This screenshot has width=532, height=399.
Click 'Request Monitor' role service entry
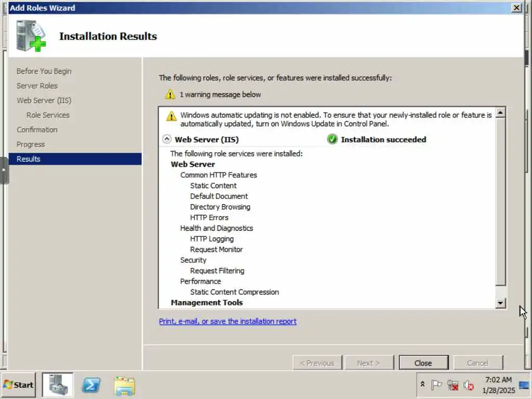[x=217, y=249]
